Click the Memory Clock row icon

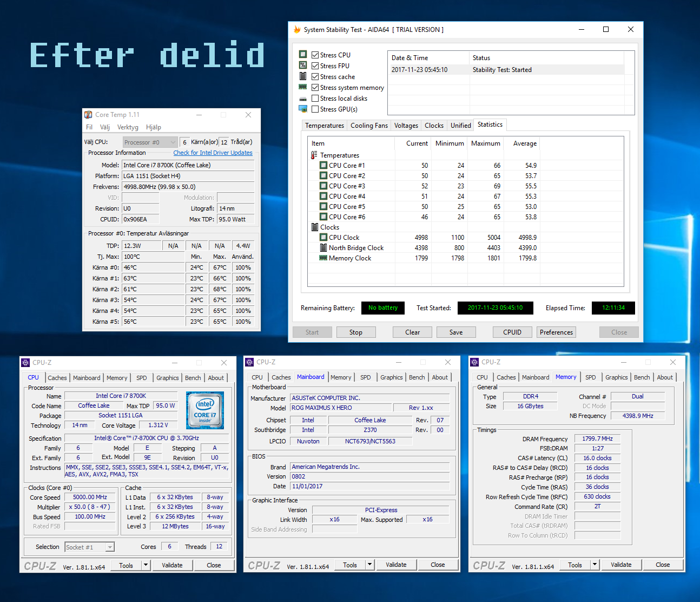[x=323, y=258]
